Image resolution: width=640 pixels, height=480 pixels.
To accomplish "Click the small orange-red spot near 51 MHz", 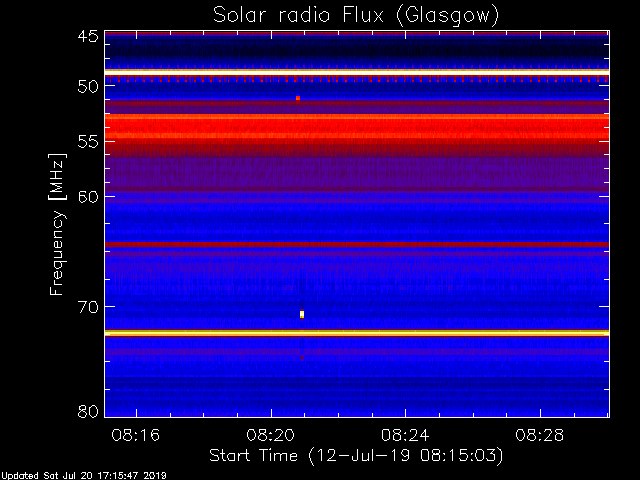I will click(x=298, y=98).
